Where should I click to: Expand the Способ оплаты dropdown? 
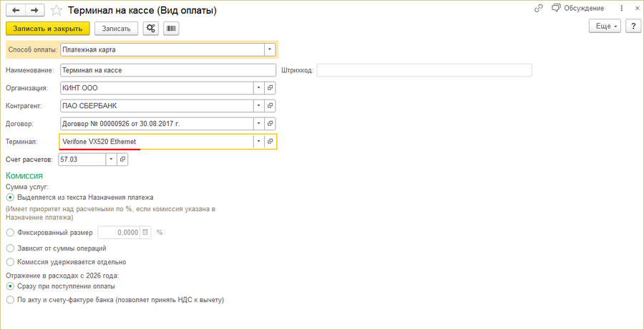pos(270,50)
